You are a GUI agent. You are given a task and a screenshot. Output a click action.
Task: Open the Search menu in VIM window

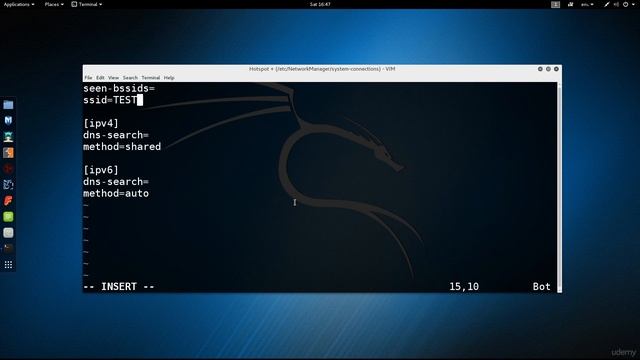(x=130, y=78)
